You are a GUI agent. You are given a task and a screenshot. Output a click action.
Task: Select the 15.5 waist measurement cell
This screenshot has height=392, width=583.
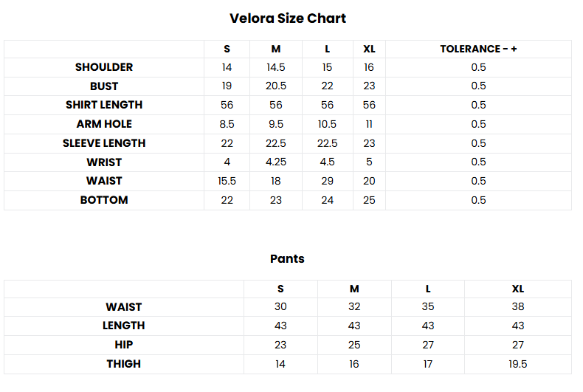(x=227, y=181)
